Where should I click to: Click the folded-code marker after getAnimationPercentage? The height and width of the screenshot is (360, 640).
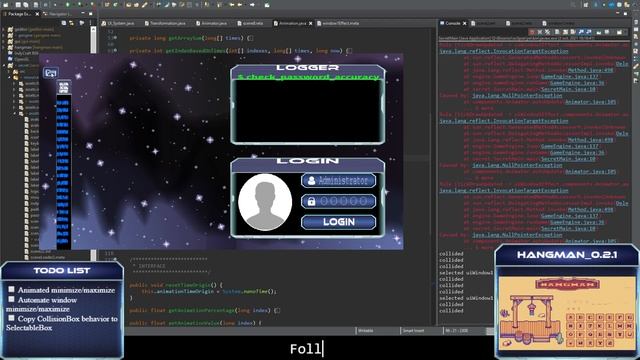click(x=277, y=310)
